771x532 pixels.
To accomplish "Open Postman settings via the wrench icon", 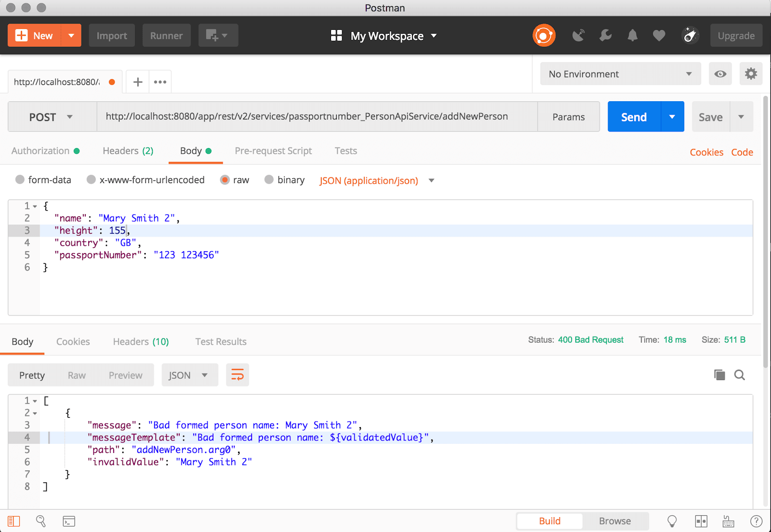I will click(606, 35).
